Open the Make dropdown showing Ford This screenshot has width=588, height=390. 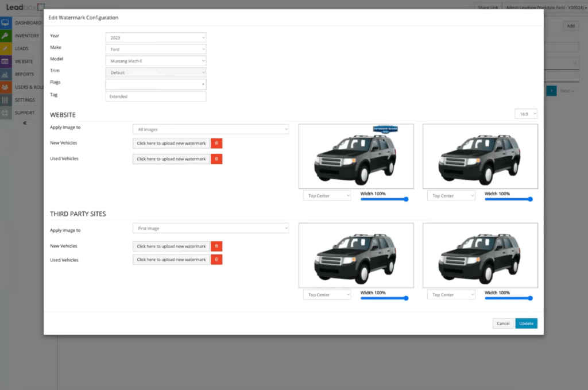click(x=156, y=49)
